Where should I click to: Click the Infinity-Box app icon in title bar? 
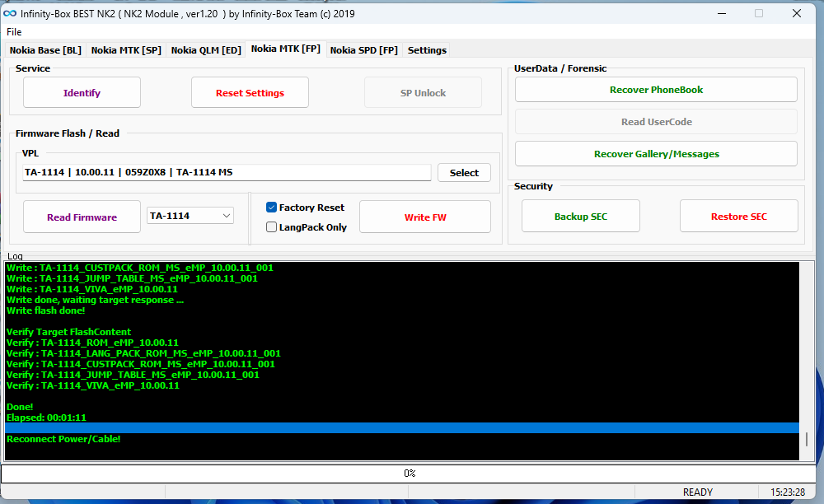click(11, 13)
